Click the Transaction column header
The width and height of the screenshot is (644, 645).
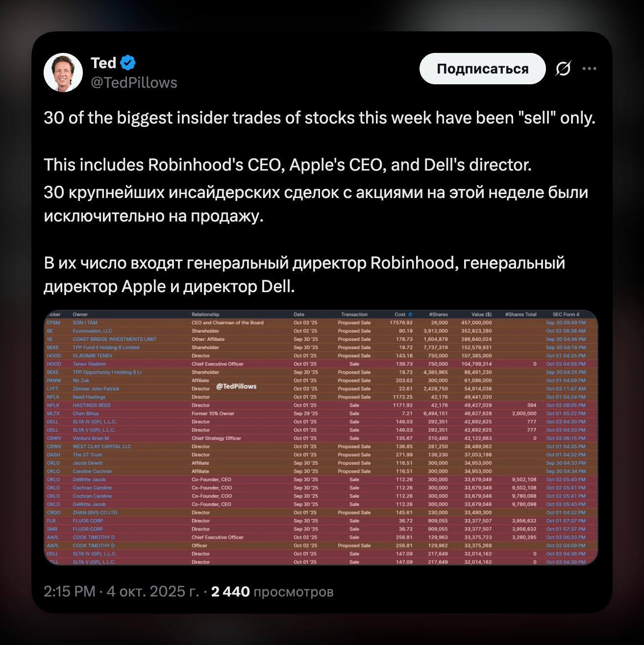(354, 315)
